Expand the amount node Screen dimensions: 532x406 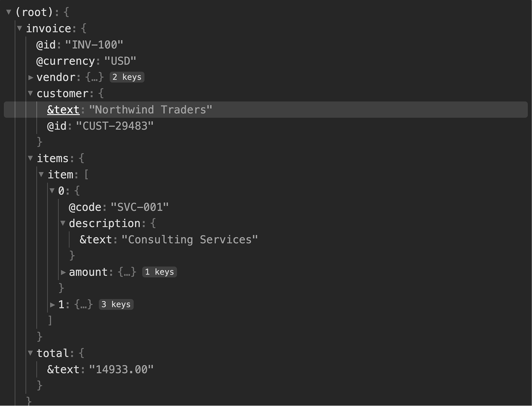coord(63,272)
